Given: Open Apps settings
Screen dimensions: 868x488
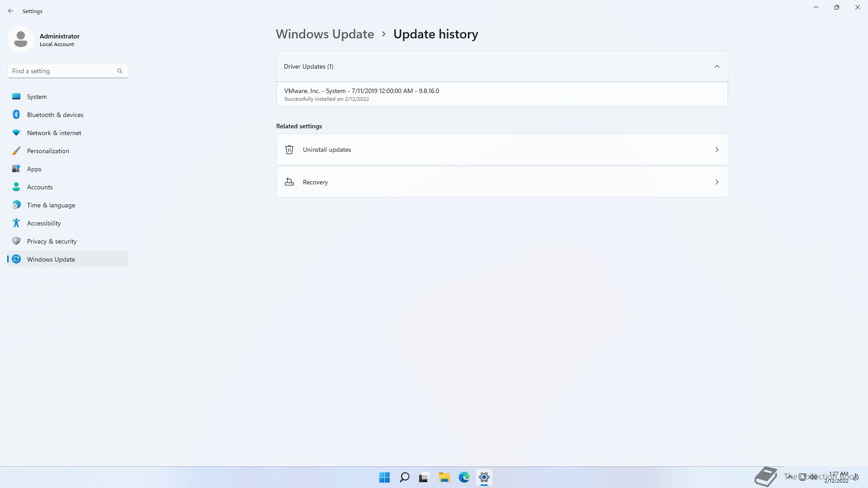Looking at the screenshot, I should click(68, 169).
